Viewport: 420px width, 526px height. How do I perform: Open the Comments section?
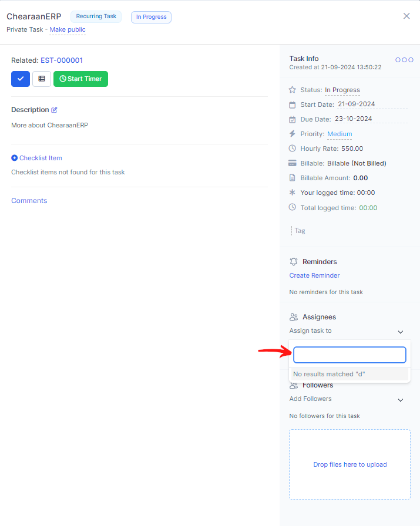[x=29, y=201]
